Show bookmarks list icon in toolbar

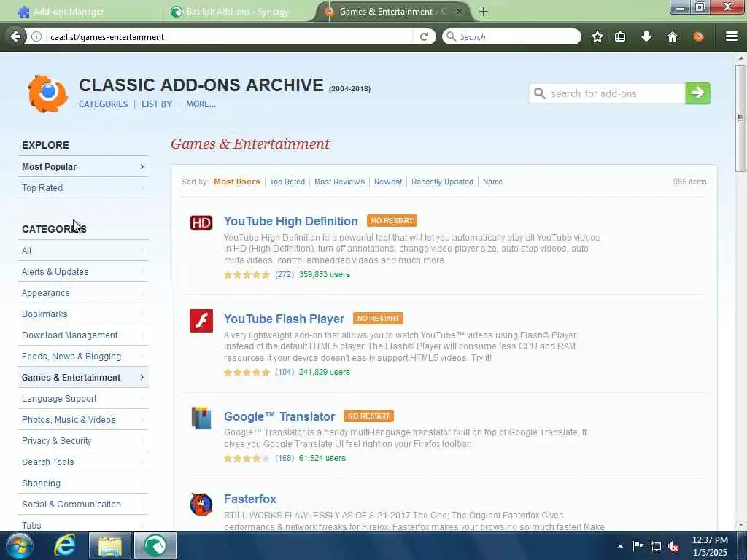(620, 36)
